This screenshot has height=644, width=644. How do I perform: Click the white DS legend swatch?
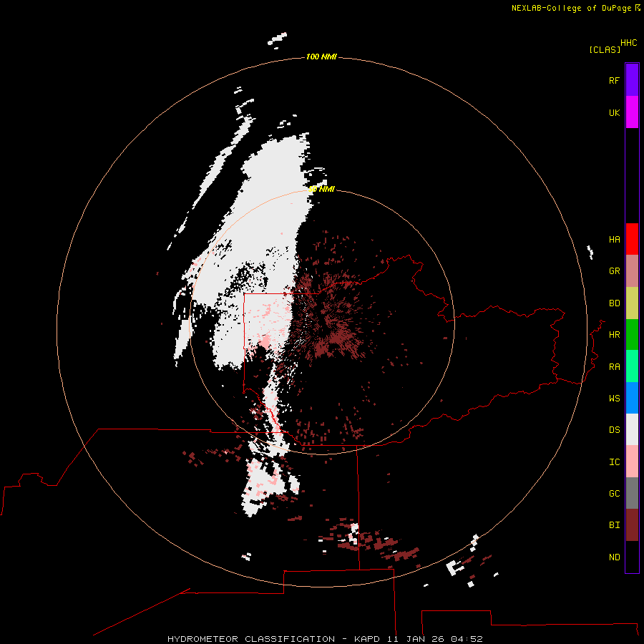tap(632, 429)
